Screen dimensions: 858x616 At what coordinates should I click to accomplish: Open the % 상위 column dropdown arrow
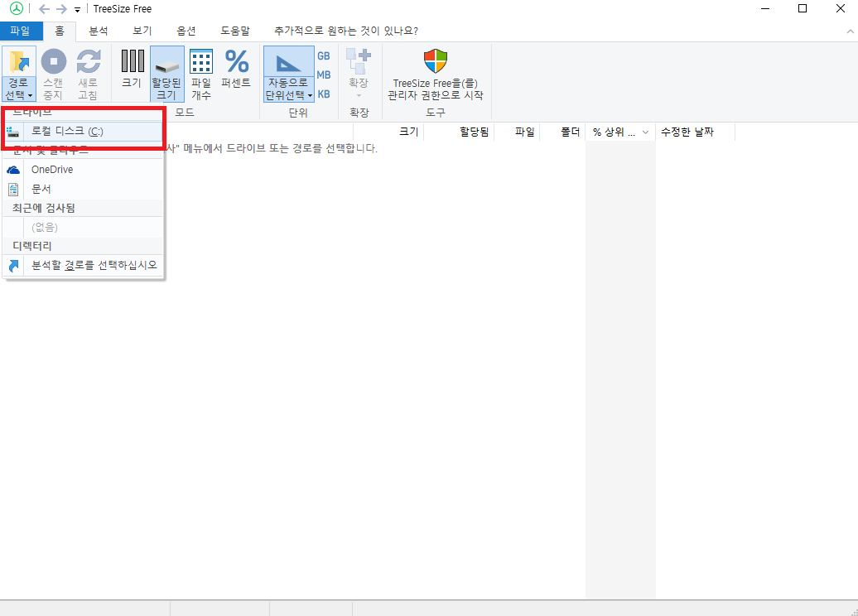click(645, 132)
